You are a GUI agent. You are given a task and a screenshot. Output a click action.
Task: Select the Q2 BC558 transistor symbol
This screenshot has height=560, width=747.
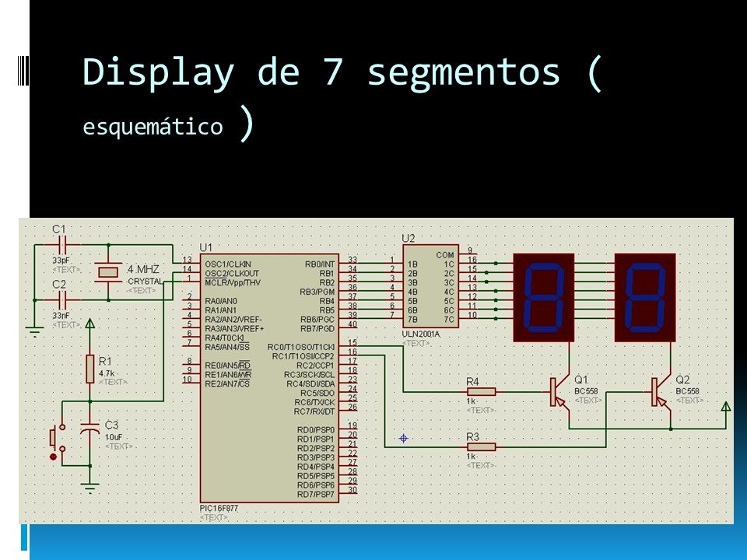[661, 392]
